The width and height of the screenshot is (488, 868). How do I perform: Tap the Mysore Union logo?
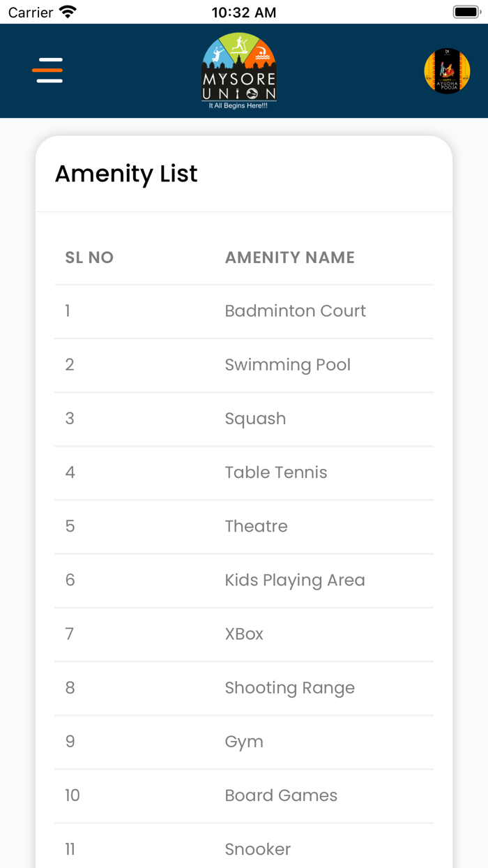click(239, 71)
